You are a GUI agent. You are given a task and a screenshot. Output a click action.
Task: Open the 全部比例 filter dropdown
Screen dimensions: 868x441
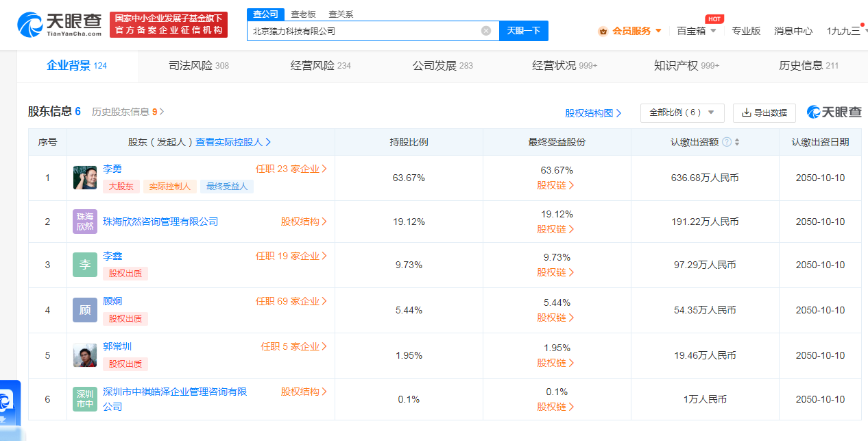[682, 112]
